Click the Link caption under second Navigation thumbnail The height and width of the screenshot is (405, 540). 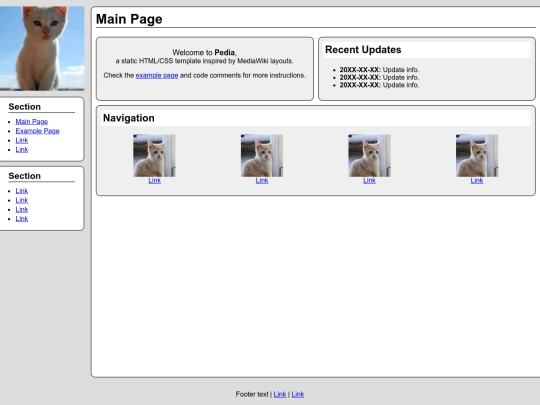click(x=262, y=180)
